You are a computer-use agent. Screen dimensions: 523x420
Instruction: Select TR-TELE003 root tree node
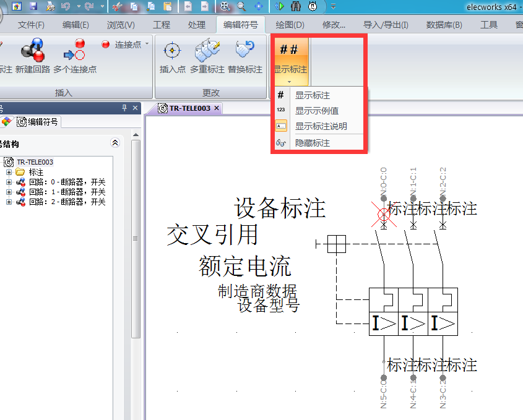pos(35,162)
